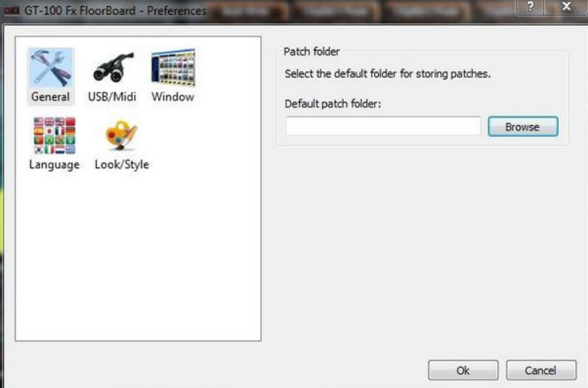Click the "GT-100 Fx FloorBoard - Preferences" title
The image size is (588, 388).
click(115, 10)
